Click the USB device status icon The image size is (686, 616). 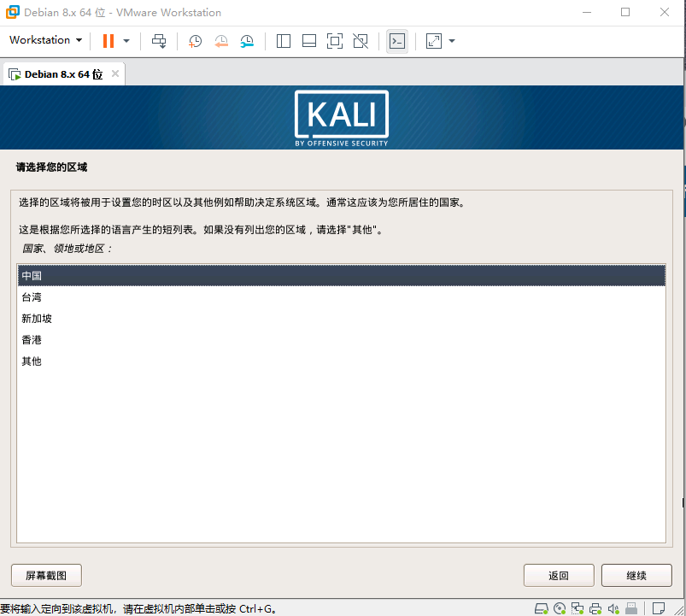point(631,608)
